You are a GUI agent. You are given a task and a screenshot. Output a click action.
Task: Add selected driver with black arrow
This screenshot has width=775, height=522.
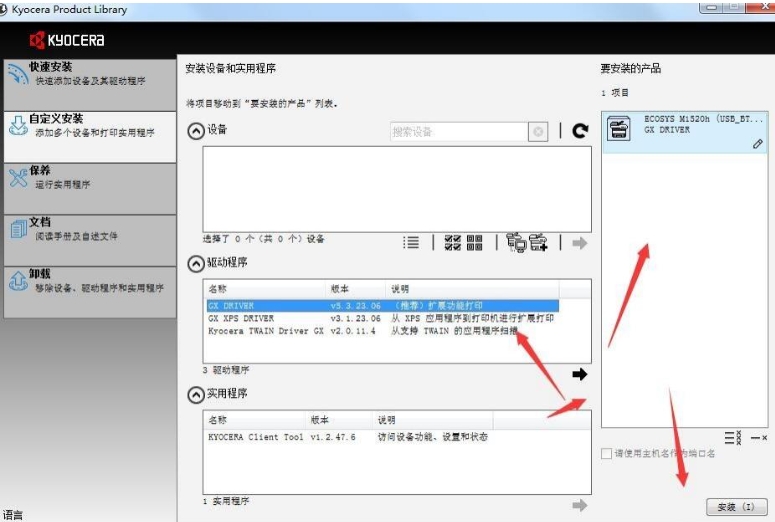coord(580,374)
